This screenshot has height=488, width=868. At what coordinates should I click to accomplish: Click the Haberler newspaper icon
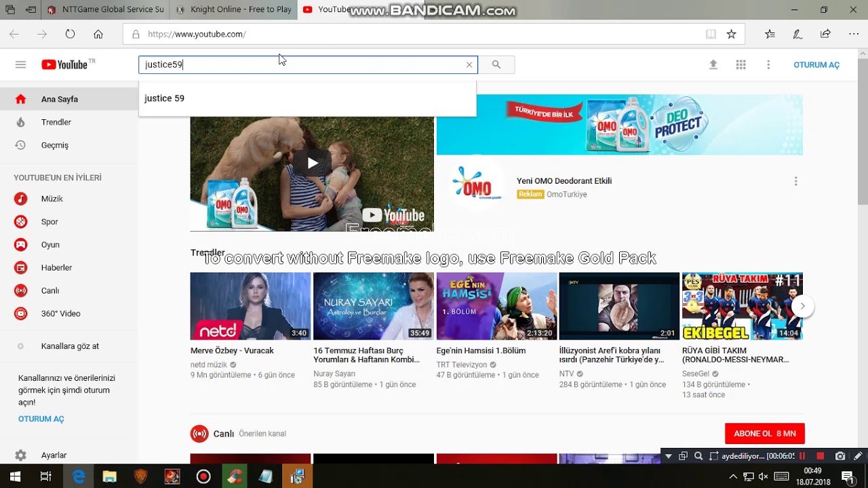[21, 268]
